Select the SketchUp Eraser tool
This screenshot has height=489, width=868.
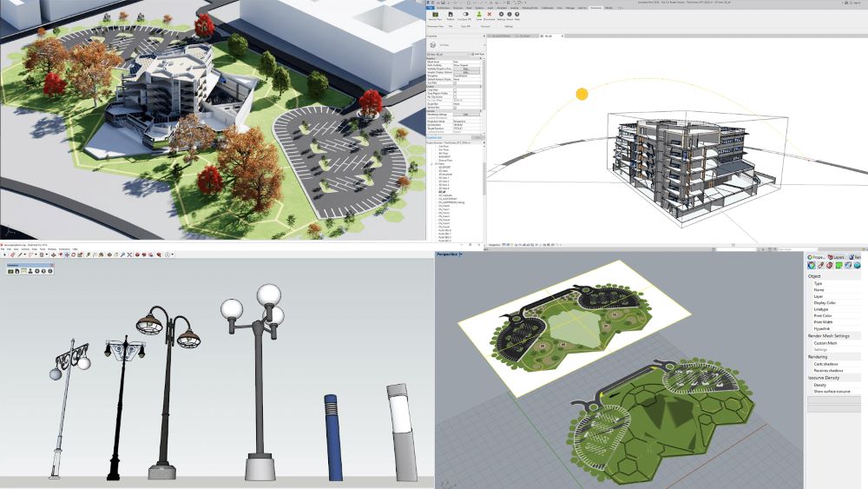(12, 254)
